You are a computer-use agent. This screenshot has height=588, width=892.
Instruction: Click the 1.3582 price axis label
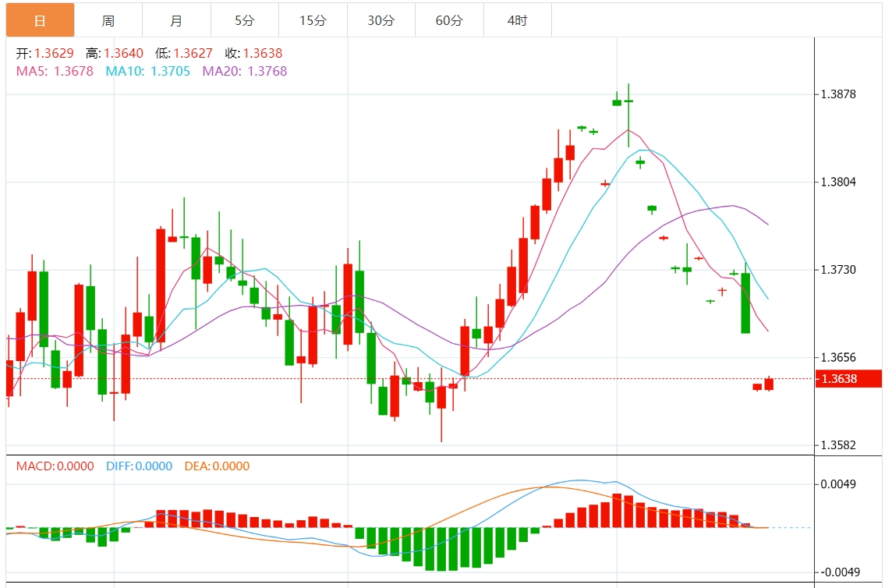click(838, 445)
